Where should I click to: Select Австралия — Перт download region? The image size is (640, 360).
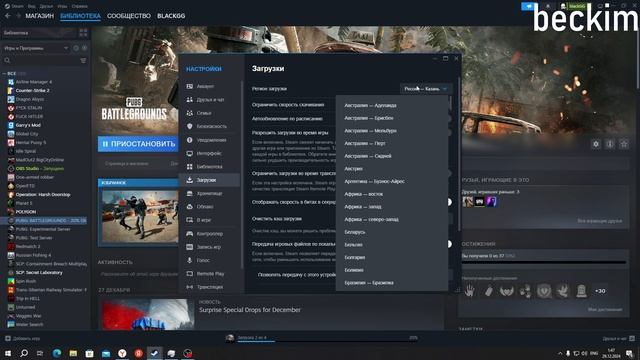point(364,143)
